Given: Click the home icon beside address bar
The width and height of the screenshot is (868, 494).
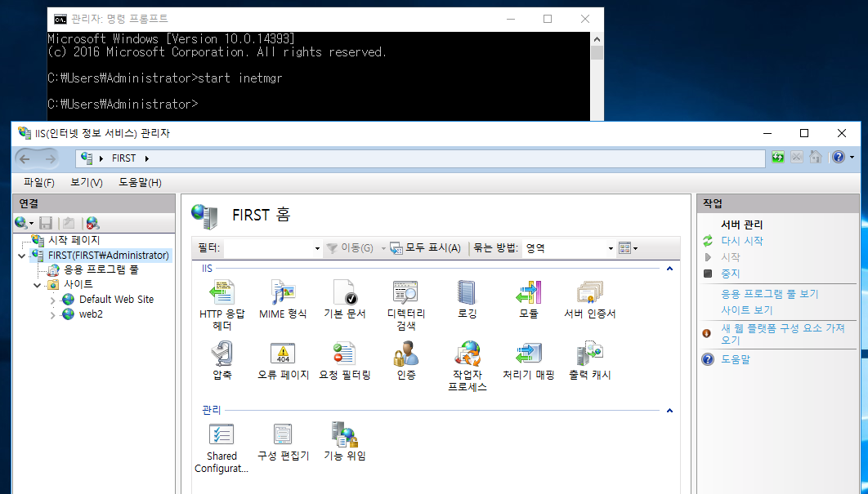Looking at the screenshot, I should pyautogui.click(x=816, y=158).
